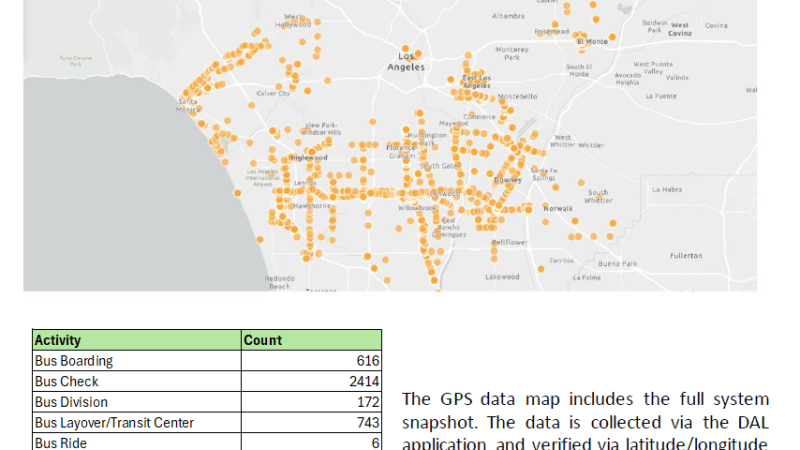This screenshot has height=450, width=800.
Task: Click the Downey city label
Action: point(507,180)
